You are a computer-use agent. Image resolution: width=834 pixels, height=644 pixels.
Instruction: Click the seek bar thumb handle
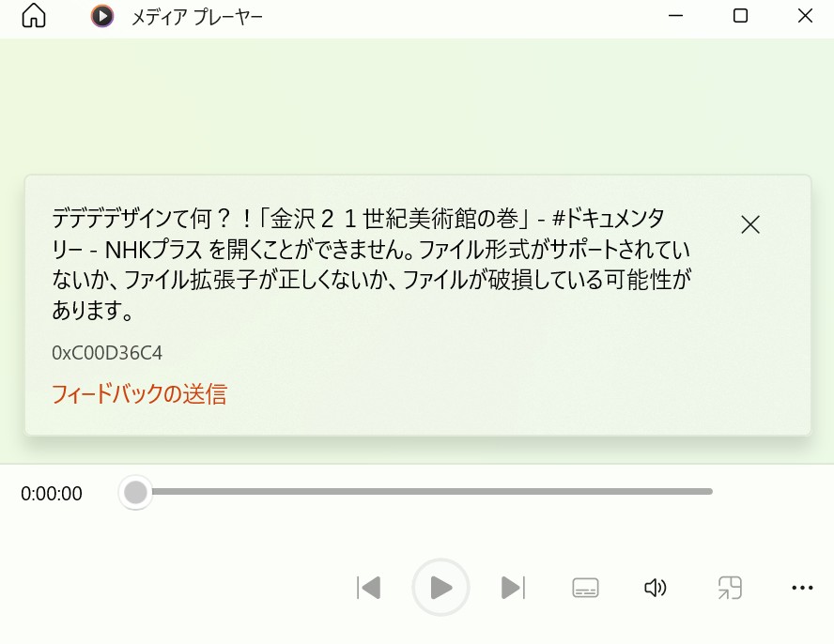pos(135,492)
